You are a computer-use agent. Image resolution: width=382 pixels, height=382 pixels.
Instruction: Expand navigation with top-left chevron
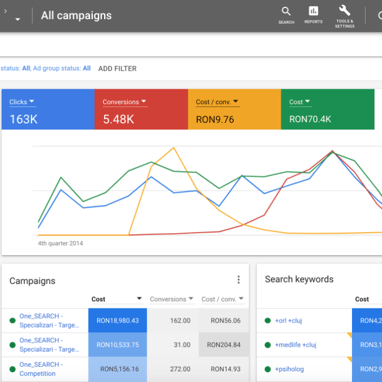click(x=5, y=11)
